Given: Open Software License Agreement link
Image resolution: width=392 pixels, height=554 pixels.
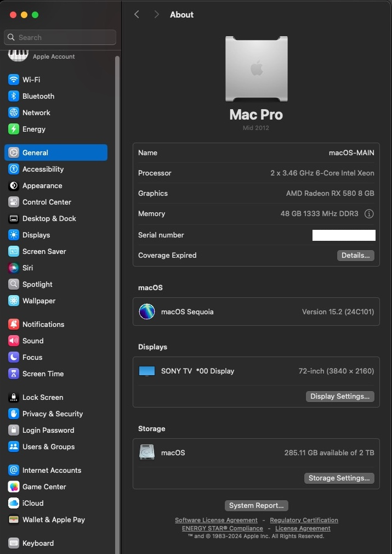Looking at the screenshot, I should 216,520.
